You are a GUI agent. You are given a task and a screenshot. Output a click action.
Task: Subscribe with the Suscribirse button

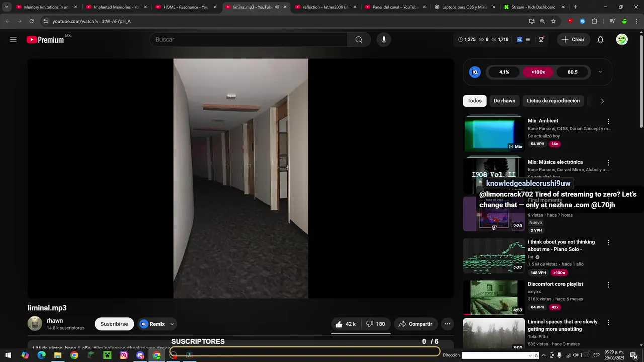(x=114, y=324)
